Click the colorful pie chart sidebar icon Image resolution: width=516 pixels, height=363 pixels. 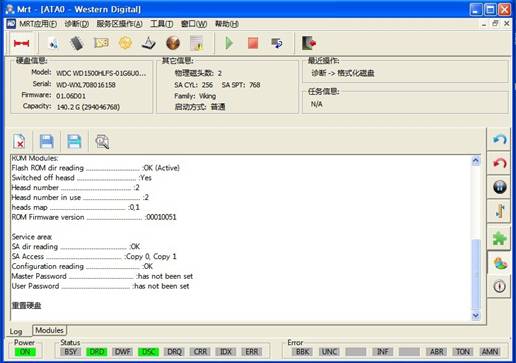pos(500,263)
